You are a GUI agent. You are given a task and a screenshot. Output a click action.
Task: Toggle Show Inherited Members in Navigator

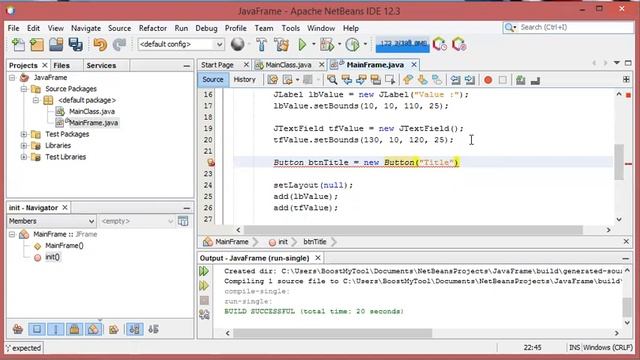(x=18, y=329)
